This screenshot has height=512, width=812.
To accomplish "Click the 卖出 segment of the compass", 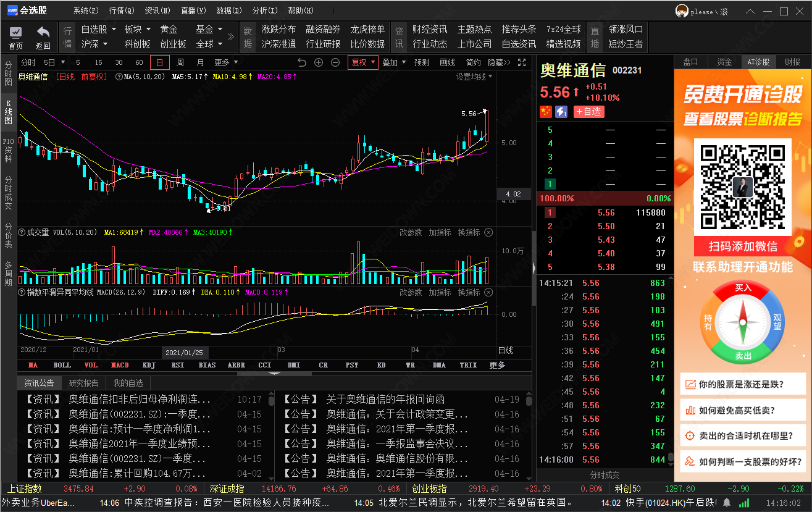I will [x=743, y=356].
